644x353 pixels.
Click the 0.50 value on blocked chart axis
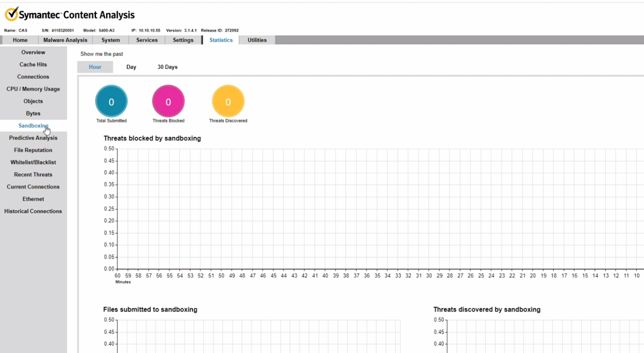(109, 149)
